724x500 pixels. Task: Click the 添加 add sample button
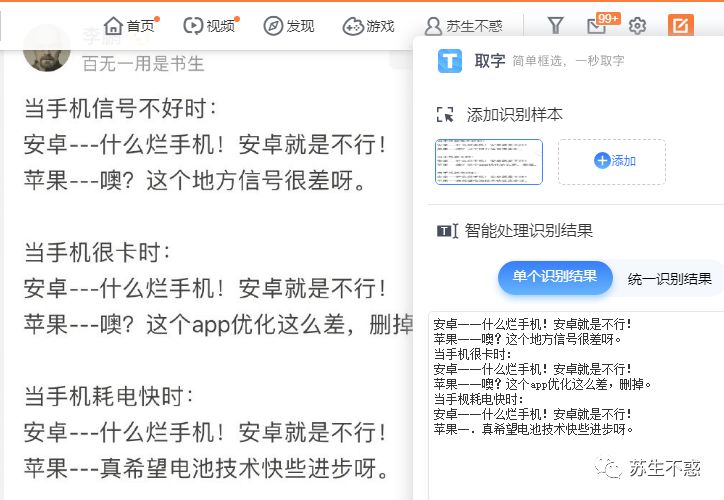612,162
